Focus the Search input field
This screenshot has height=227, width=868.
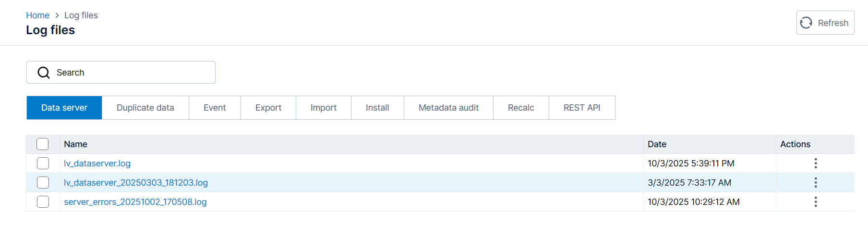pos(130,73)
